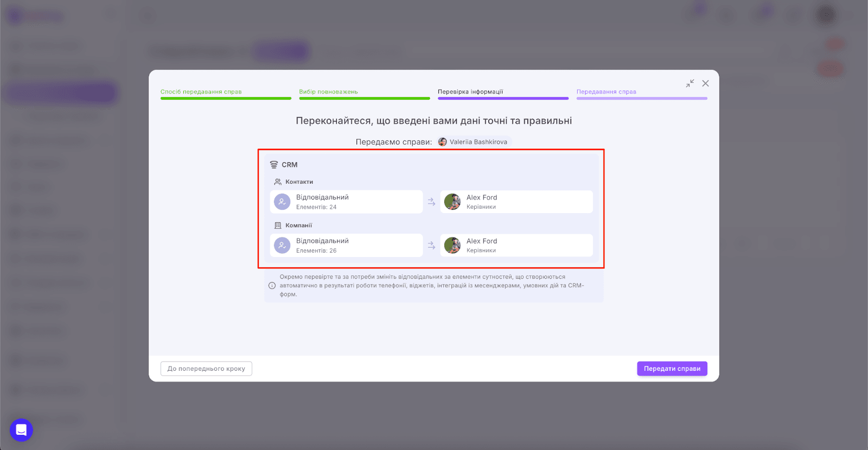Click 'Елементів: 26' text
Image resolution: width=868 pixels, height=450 pixels.
[316, 250]
